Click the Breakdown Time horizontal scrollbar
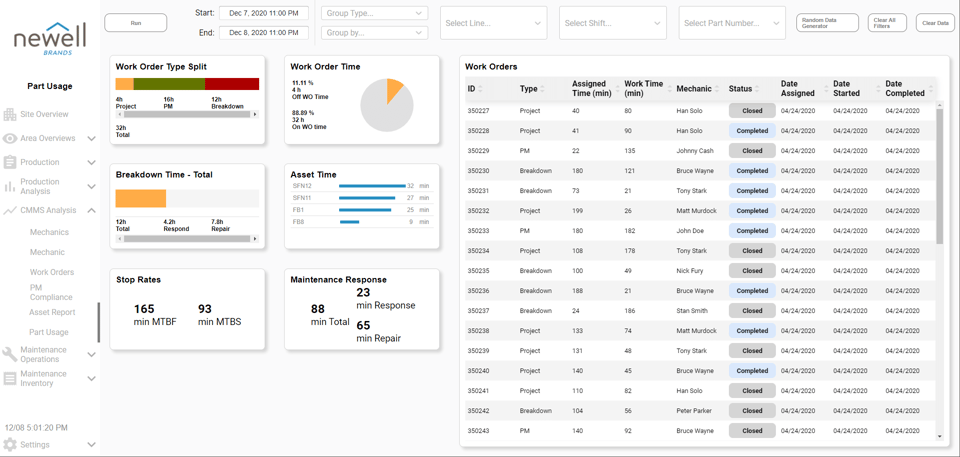The image size is (960, 457). click(x=187, y=239)
